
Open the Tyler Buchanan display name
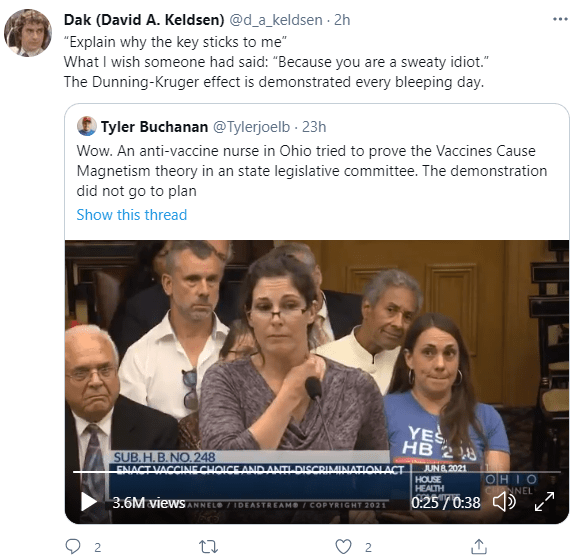[x=154, y=127]
